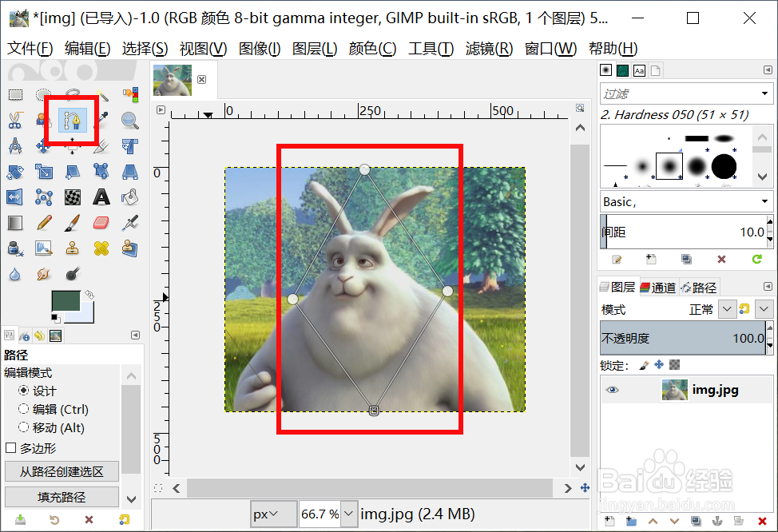Open the 滤镜(R) menu
Image resolution: width=778 pixels, height=532 pixels.
pyautogui.click(x=489, y=49)
